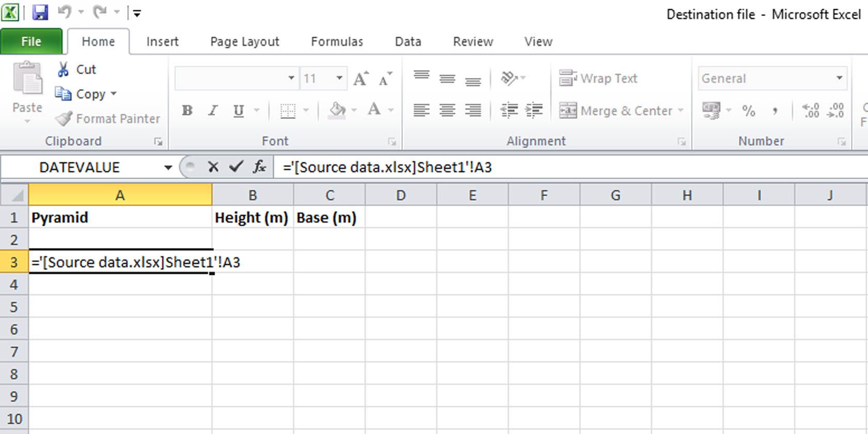
Task: Toggle Wrap Text
Action: coord(598,79)
